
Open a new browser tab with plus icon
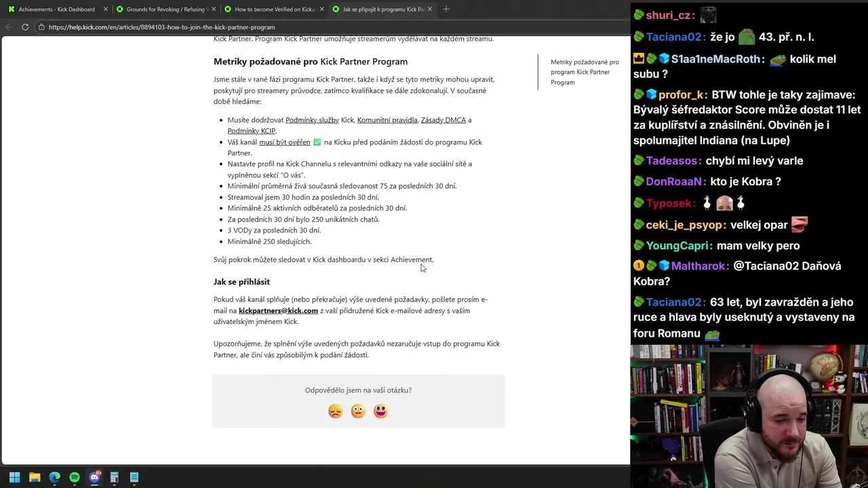pos(446,9)
